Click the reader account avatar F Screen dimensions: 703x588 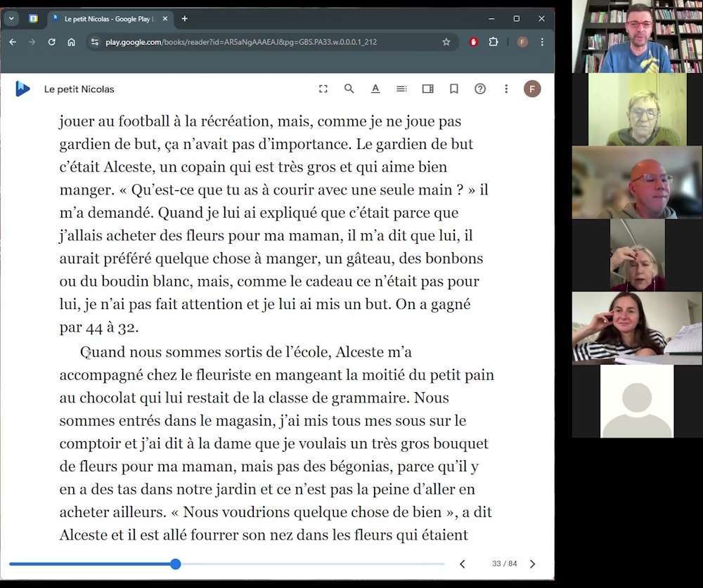pyautogui.click(x=532, y=89)
